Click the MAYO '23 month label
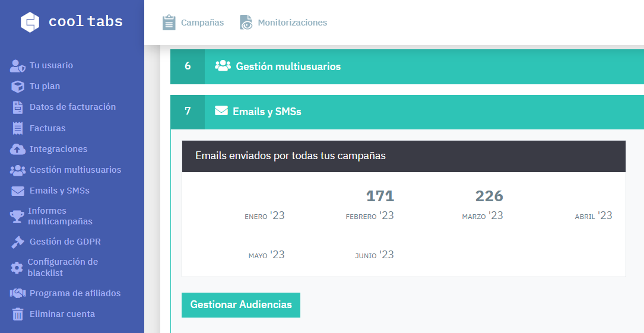Image resolution: width=644 pixels, height=333 pixels. pos(267,255)
